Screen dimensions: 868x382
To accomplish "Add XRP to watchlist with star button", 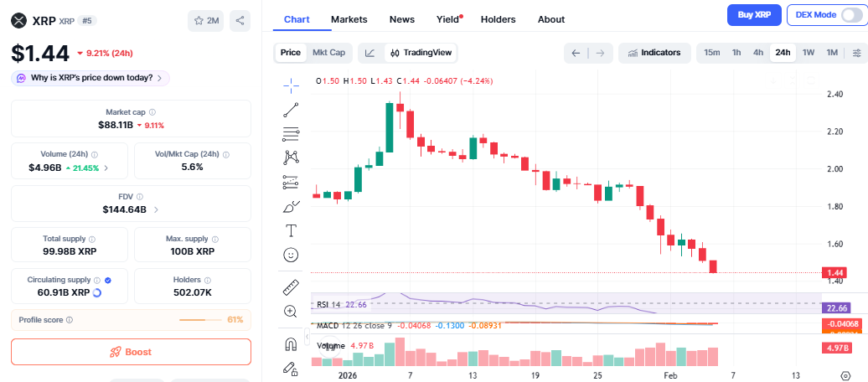I will [204, 20].
